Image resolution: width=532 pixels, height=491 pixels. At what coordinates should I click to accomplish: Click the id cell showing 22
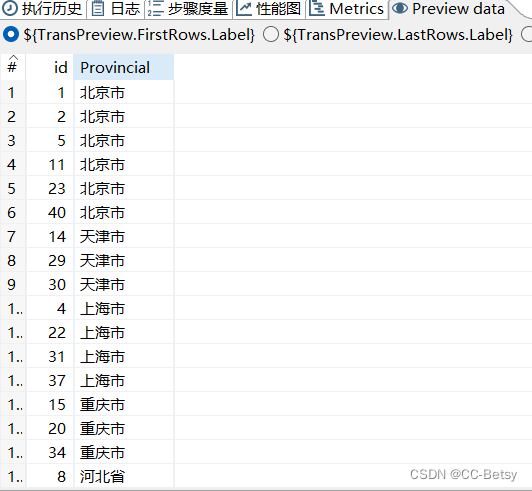click(x=50, y=333)
